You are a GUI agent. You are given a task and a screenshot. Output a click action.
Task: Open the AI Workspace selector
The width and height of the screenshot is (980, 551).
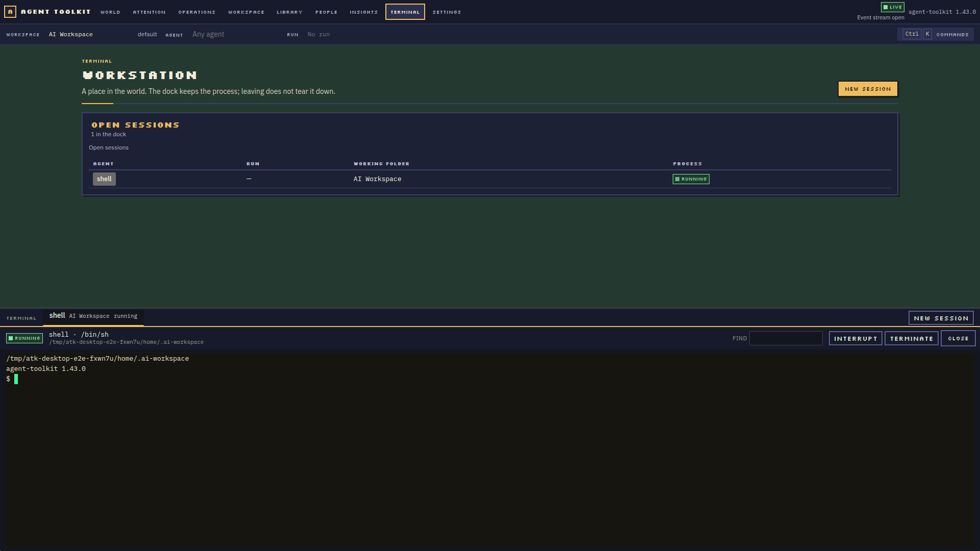[x=70, y=35]
